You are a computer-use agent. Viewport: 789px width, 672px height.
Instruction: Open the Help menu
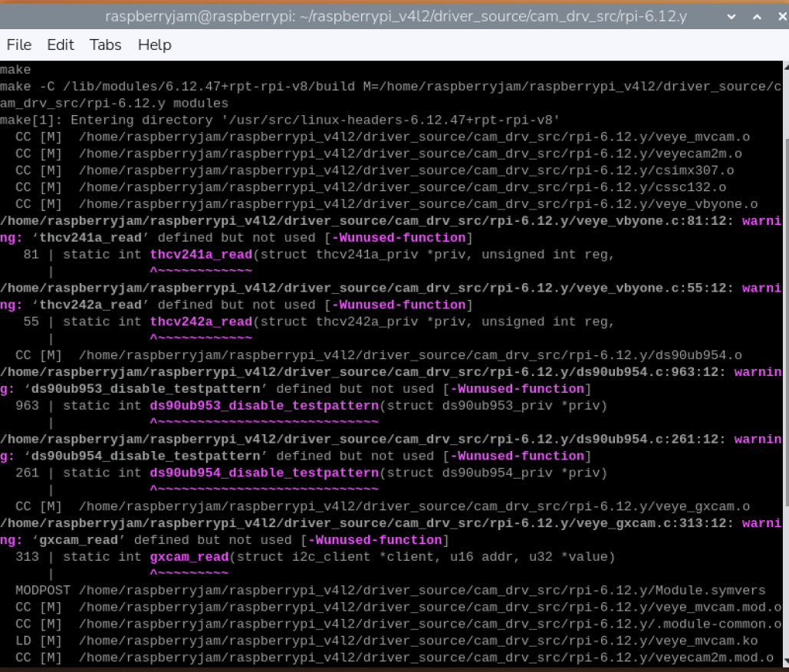pyautogui.click(x=154, y=44)
